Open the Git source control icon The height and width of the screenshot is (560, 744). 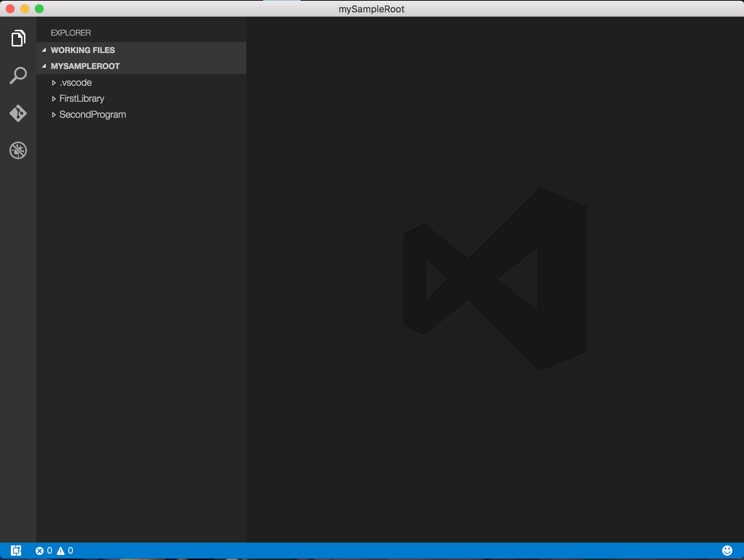pyautogui.click(x=18, y=113)
